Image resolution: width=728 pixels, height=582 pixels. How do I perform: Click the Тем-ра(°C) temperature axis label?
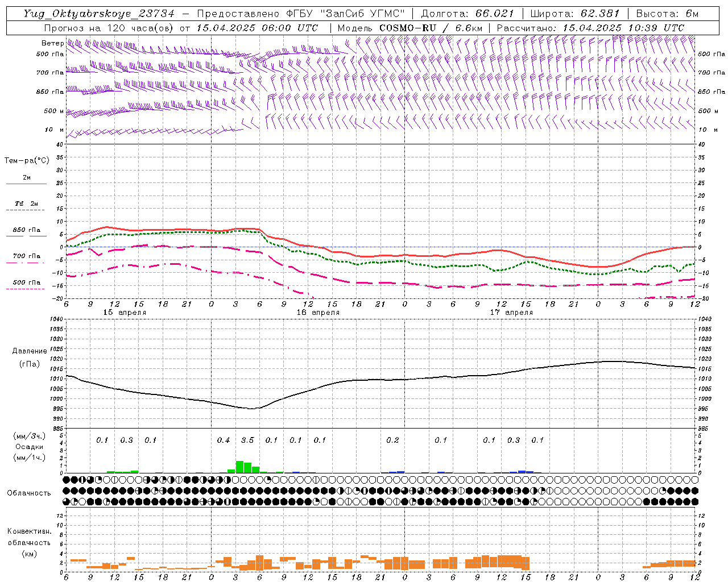[27, 161]
